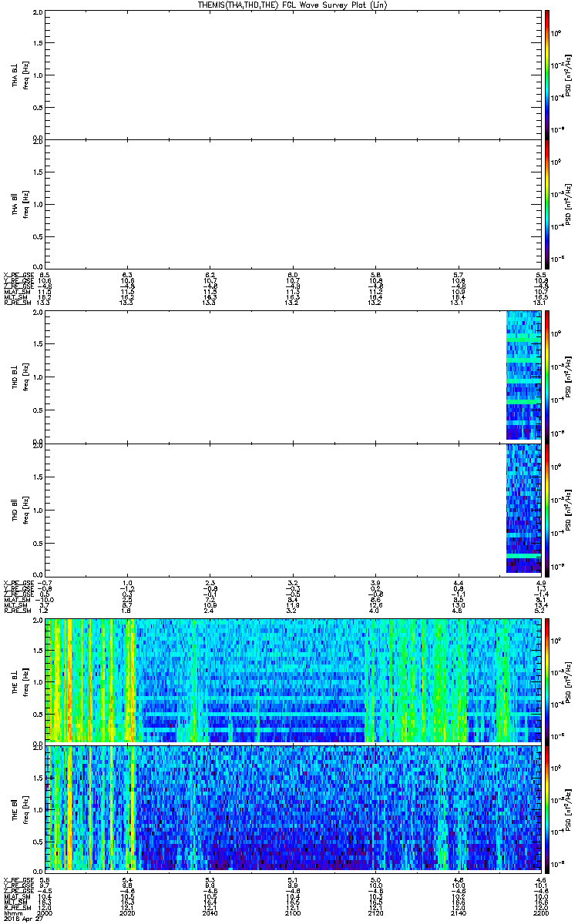Click the X_RE_GSE row label under THE panels
Screen dimensions: 578x924
[x=18, y=879]
